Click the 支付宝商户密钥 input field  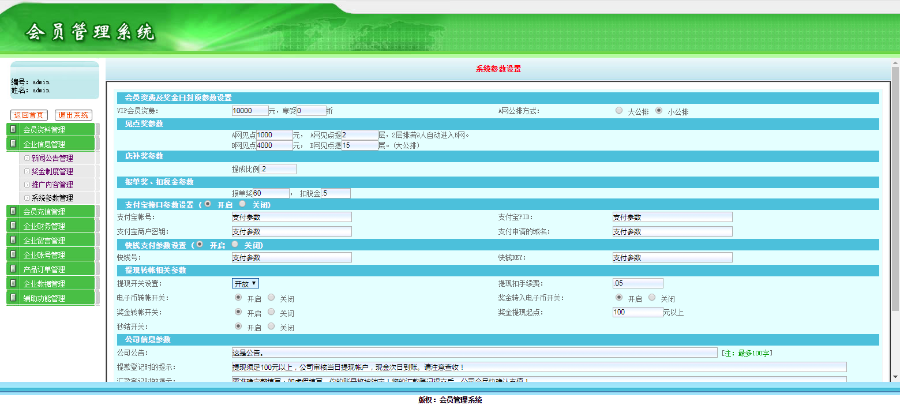tap(292, 232)
